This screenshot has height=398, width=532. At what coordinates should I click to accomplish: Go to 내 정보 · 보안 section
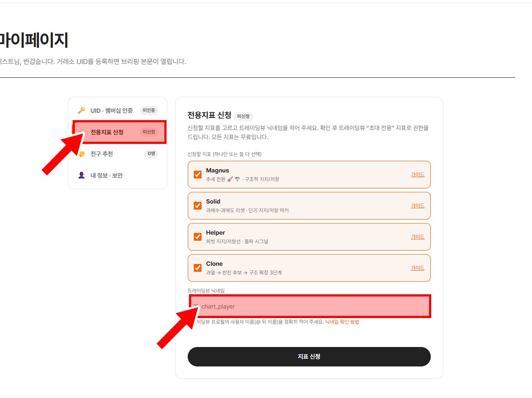(118, 175)
